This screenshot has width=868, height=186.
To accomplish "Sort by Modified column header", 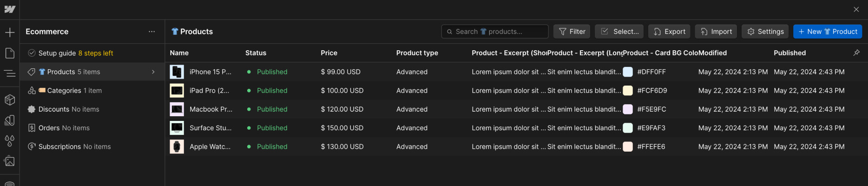I will (713, 53).
